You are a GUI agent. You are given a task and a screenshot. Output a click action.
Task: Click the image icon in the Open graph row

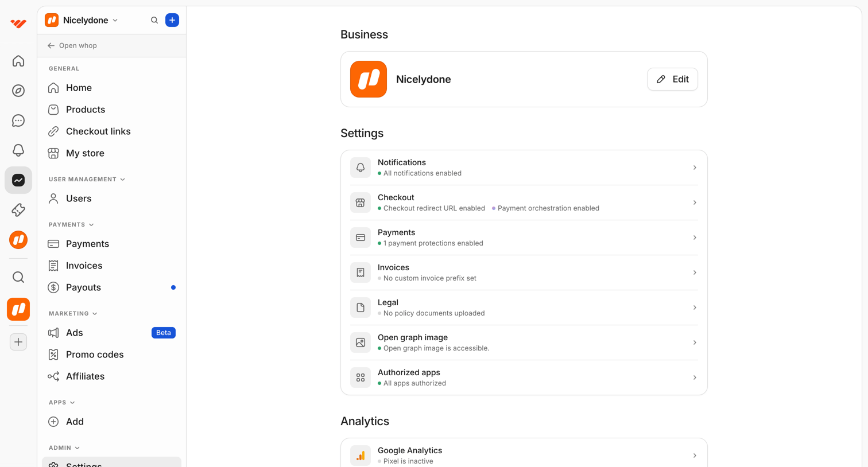361,343
